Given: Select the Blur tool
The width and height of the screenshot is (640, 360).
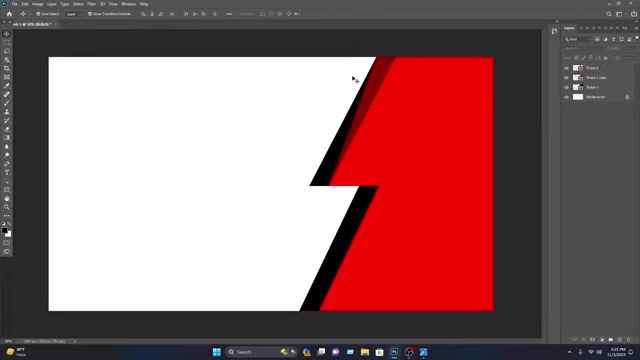Looking at the screenshot, I should [7, 146].
